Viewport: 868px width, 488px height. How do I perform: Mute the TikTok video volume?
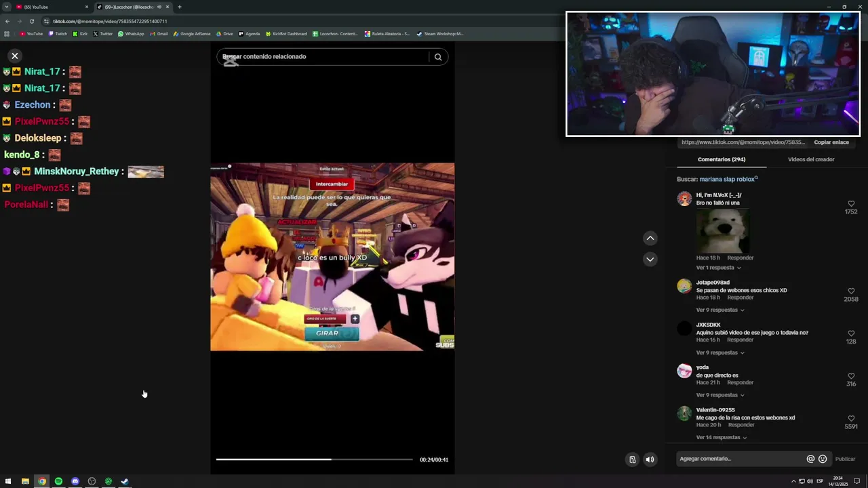[x=650, y=460]
